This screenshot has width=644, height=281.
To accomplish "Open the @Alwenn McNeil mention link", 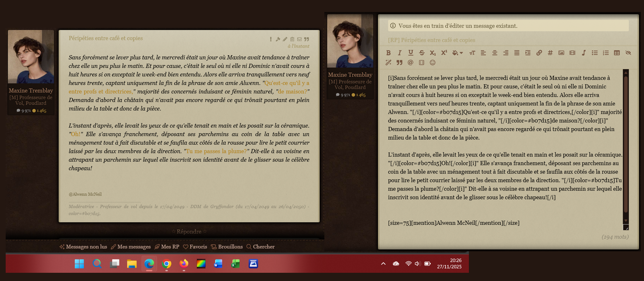I will 85,194.
